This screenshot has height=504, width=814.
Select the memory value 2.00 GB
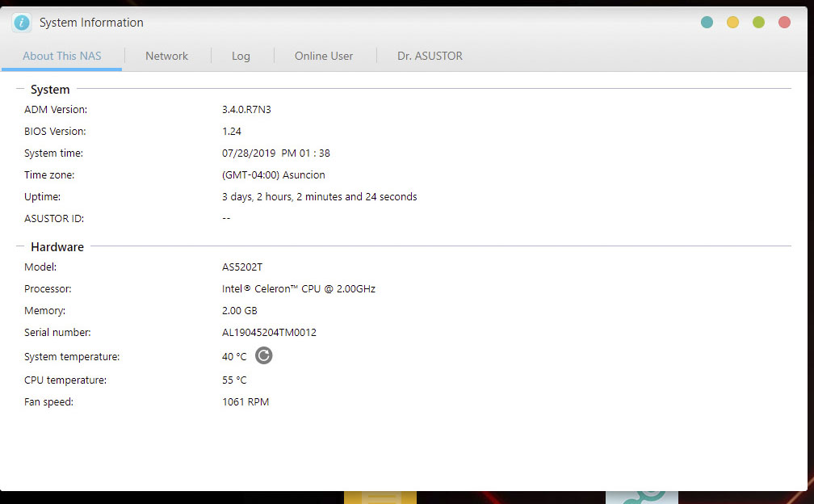pos(239,310)
